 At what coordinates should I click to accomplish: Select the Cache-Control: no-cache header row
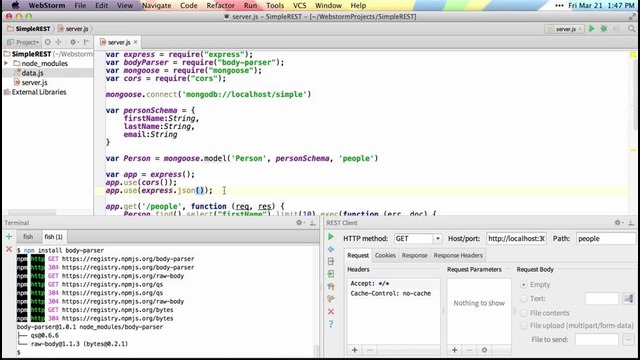click(x=393, y=293)
